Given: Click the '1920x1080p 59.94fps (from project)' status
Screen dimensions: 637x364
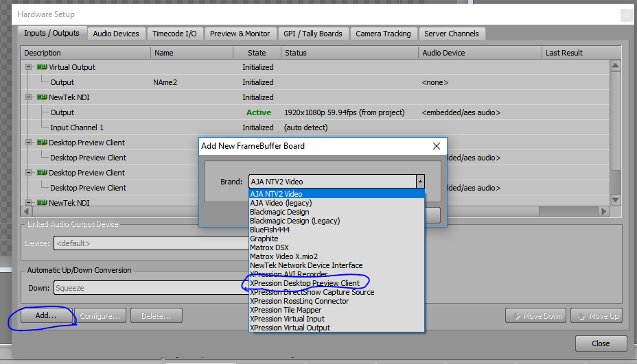Looking at the screenshot, I should click(x=344, y=112).
